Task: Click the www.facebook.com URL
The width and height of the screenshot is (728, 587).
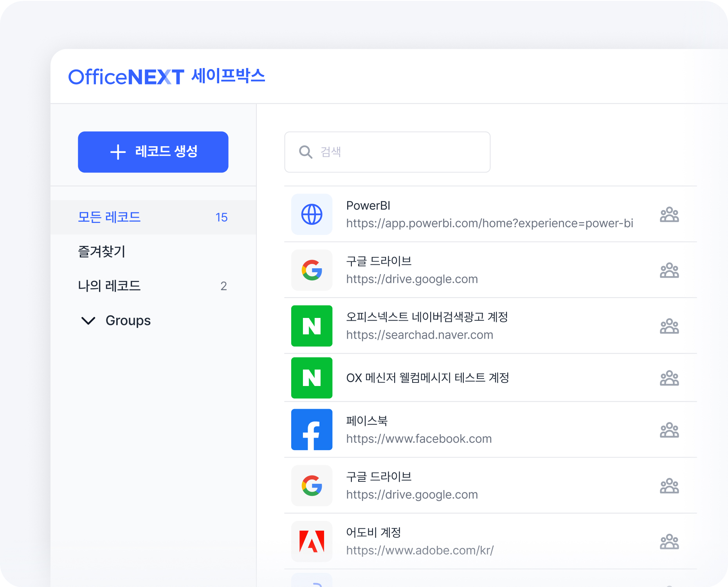Action: coord(419,439)
